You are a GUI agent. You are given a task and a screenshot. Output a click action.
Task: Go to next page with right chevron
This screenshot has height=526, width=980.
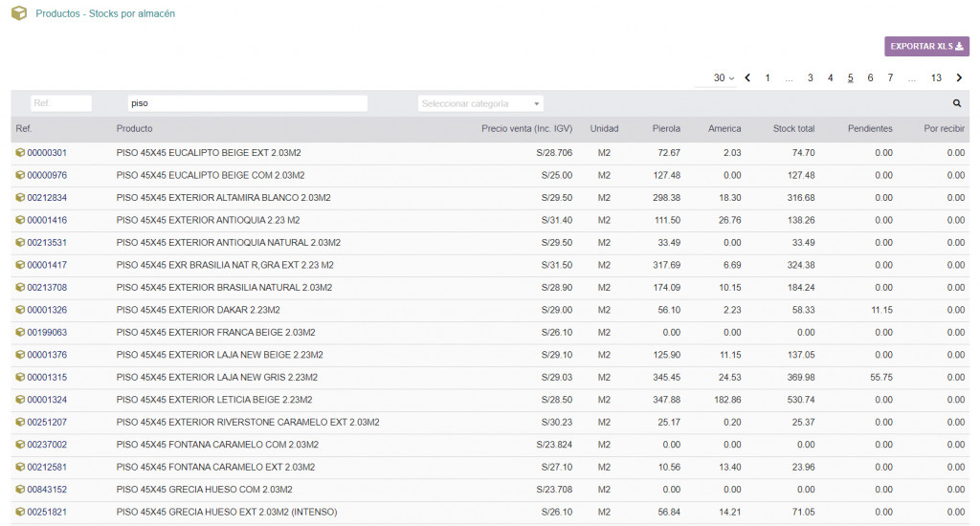click(x=959, y=78)
